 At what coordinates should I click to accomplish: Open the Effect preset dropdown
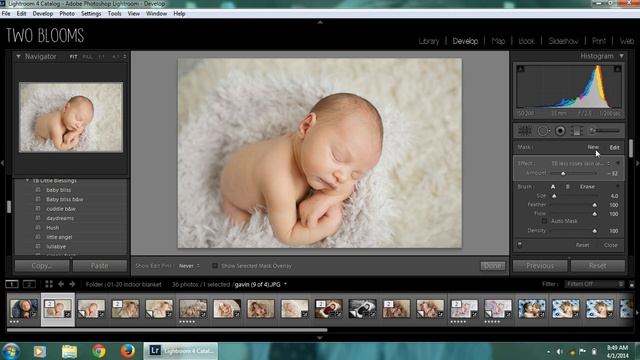click(x=580, y=163)
